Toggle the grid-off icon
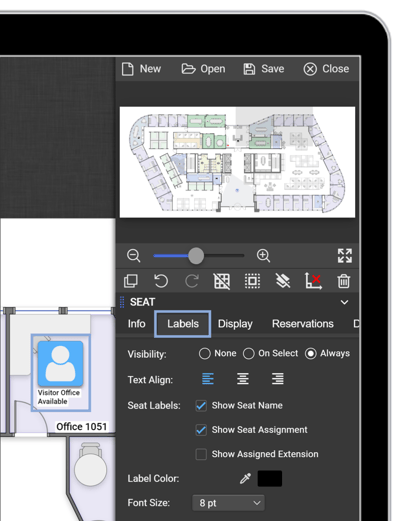This screenshot has width=399, height=521. 222,281
